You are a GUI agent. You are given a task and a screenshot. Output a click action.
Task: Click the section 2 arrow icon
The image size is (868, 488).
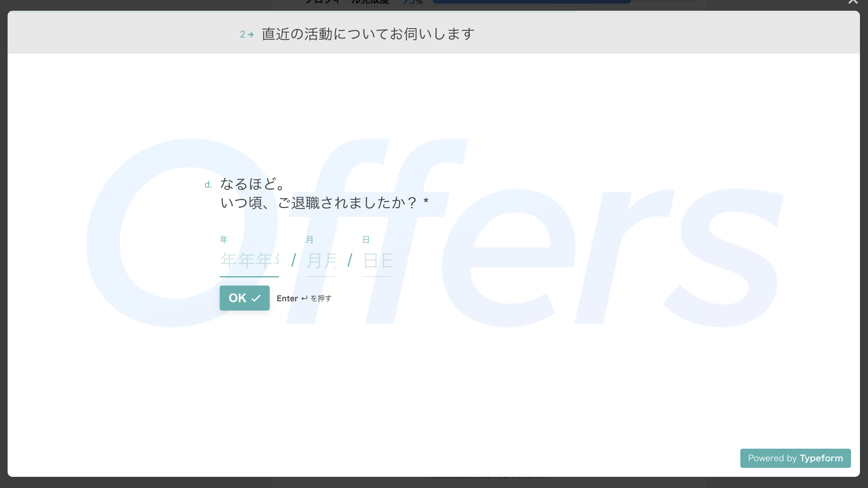coord(251,34)
